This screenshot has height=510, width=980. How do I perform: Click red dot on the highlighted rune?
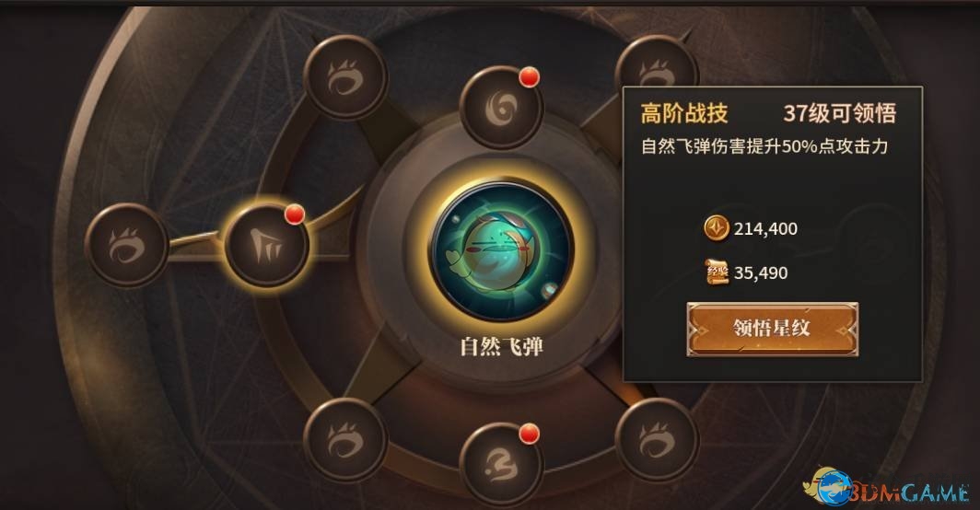[295, 214]
